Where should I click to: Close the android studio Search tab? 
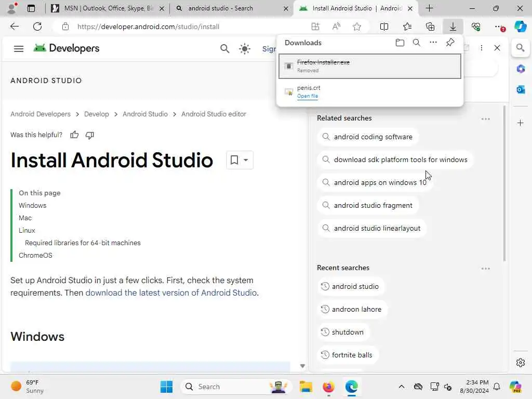coord(286,8)
